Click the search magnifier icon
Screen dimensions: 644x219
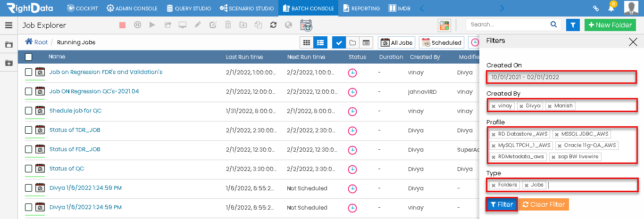554,24
